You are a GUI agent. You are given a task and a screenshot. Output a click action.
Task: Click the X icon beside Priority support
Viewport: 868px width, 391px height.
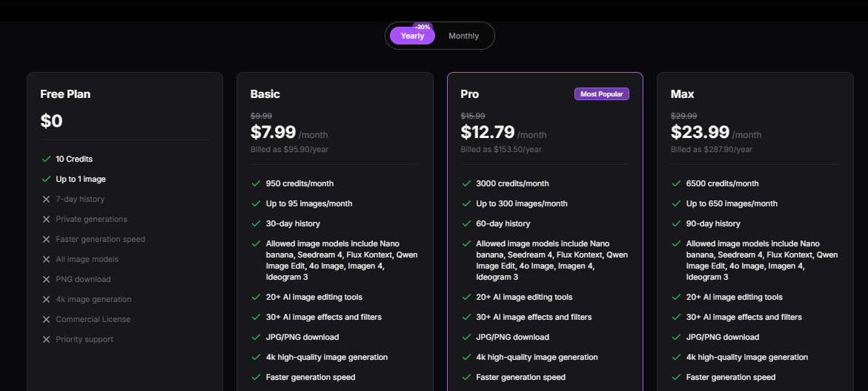(46, 339)
